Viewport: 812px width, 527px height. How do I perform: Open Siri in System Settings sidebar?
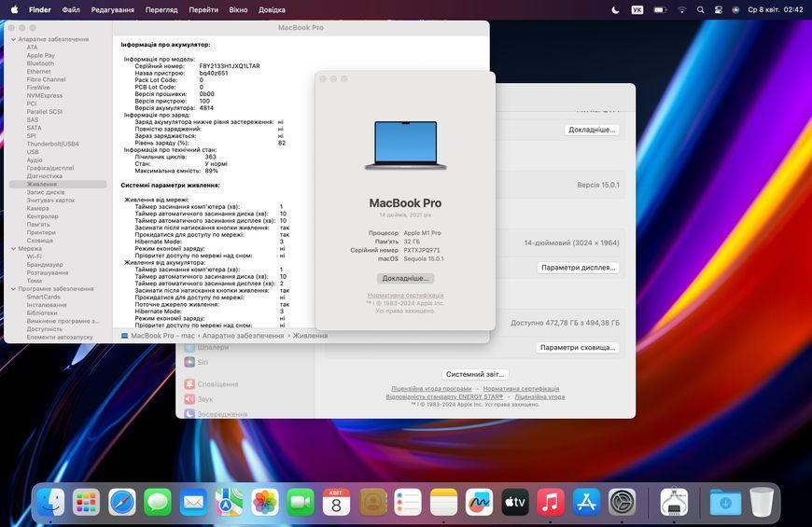point(196,363)
